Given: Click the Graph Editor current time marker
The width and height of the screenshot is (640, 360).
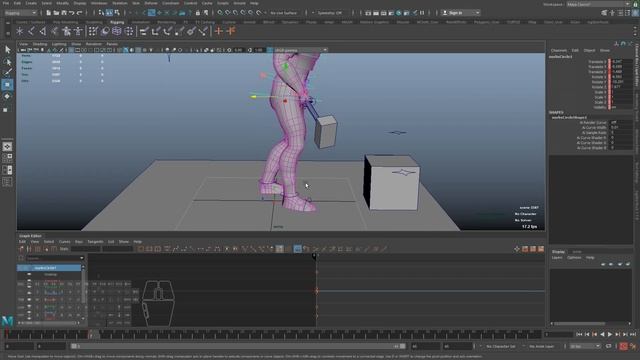Looking at the screenshot, I should pyautogui.click(x=314, y=257).
